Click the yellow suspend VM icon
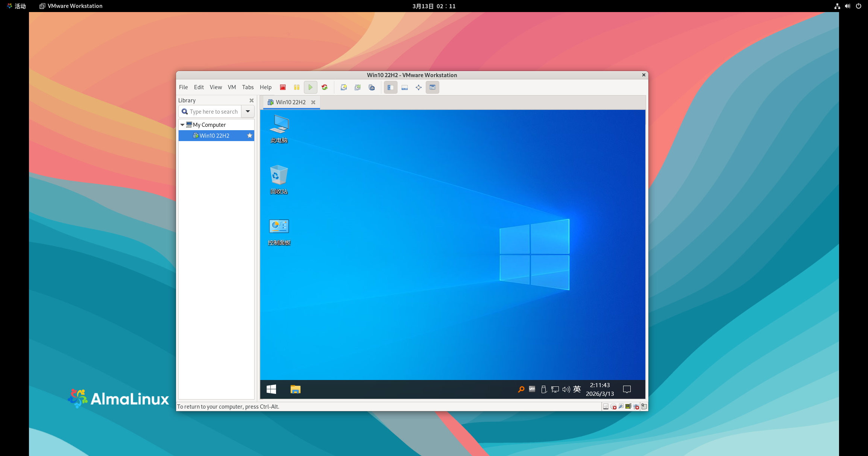The height and width of the screenshot is (456, 868). coord(297,87)
